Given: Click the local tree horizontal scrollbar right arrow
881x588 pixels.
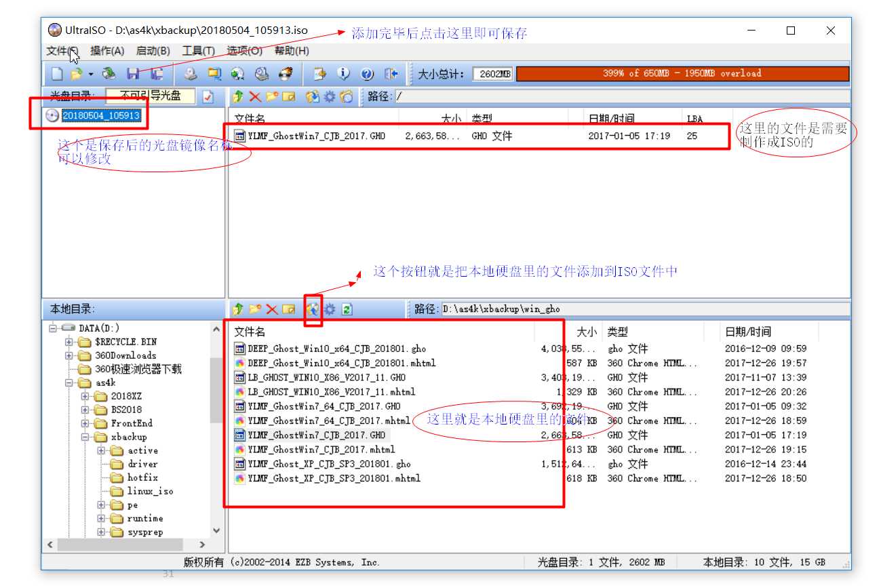Looking at the screenshot, I should click(x=202, y=545).
